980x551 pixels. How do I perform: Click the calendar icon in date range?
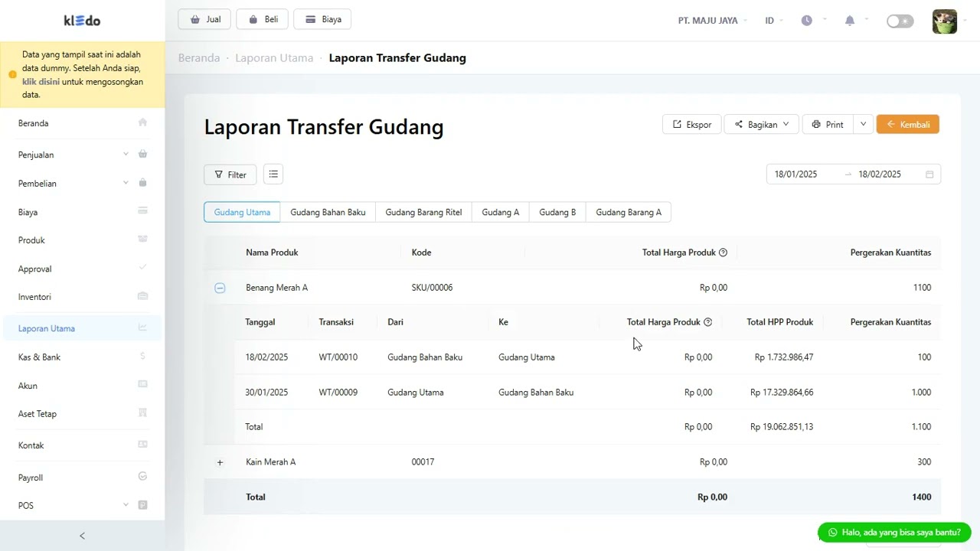[929, 174]
